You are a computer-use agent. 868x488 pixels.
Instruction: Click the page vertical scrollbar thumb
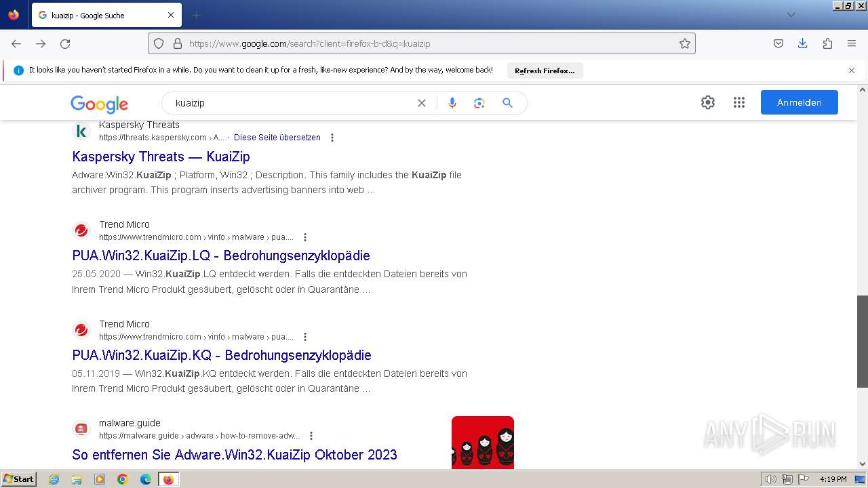(x=863, y=342)
